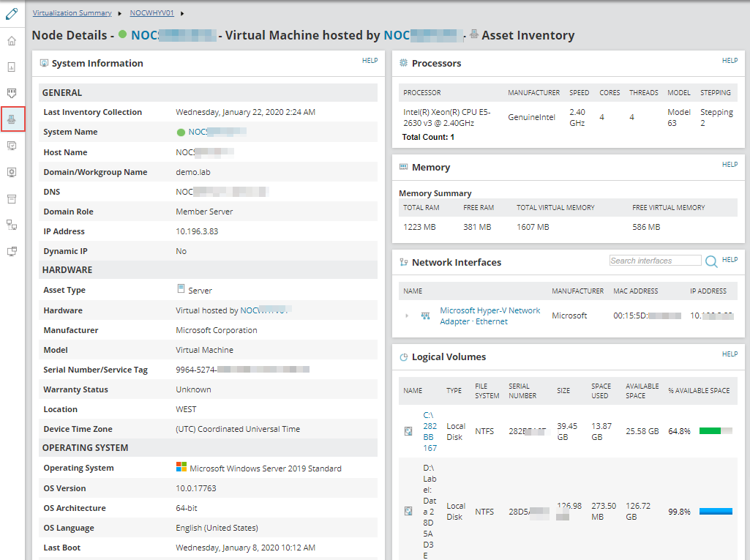Select the network port icon in sidebar

tap(12, 93)
